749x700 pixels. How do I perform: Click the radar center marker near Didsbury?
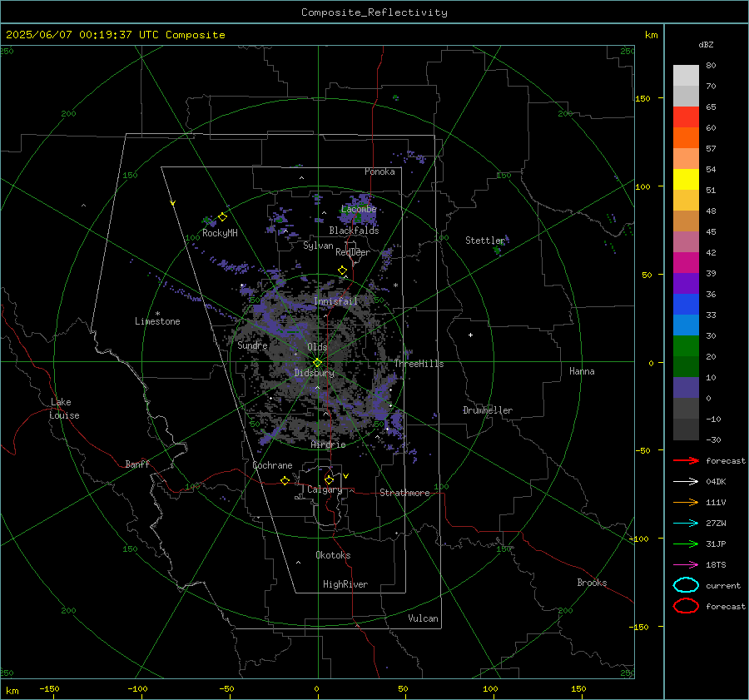tap(317, 363)
